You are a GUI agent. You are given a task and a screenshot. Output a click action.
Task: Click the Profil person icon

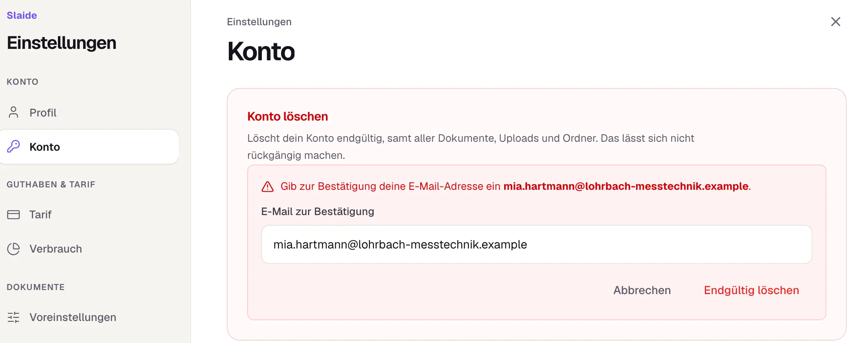pos(13,112)
